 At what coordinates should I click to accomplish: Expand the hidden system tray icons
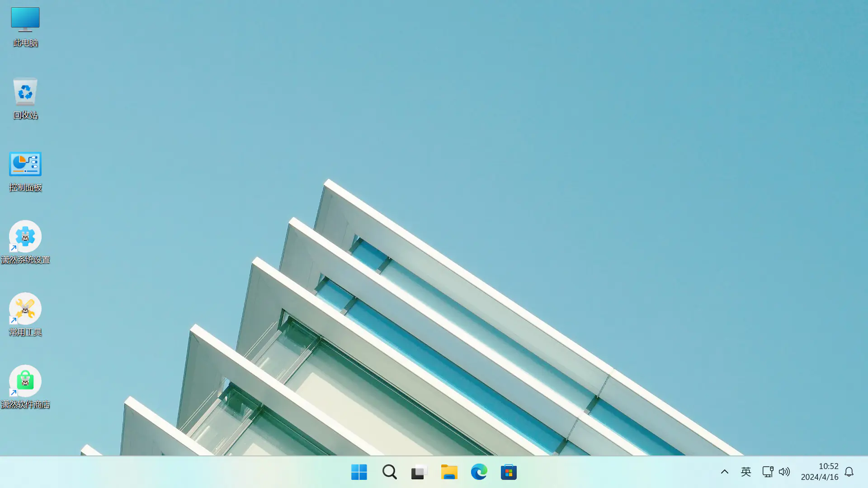724,472
